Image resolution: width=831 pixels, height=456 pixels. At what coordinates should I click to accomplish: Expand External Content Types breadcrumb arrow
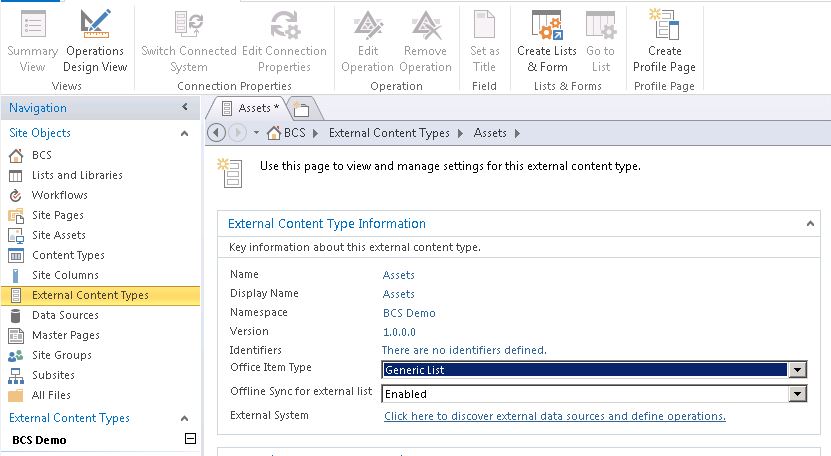459,133
